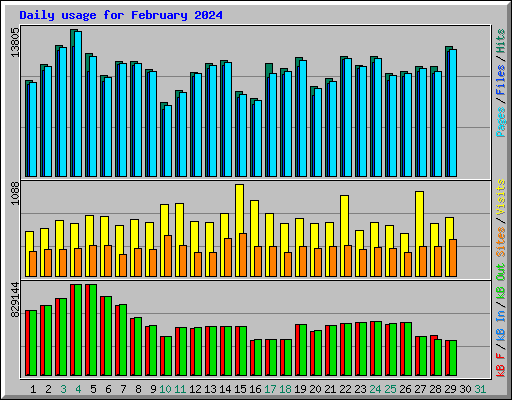This screenshot has height=400, width=512.
Task: Click the 'kB In' legend label
Action: [x=501, y=326]
